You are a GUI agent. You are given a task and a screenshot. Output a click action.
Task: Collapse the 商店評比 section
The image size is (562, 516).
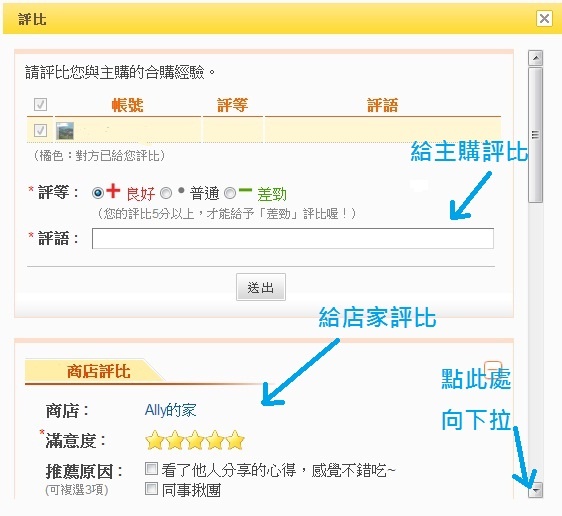[x=493, y=369]
